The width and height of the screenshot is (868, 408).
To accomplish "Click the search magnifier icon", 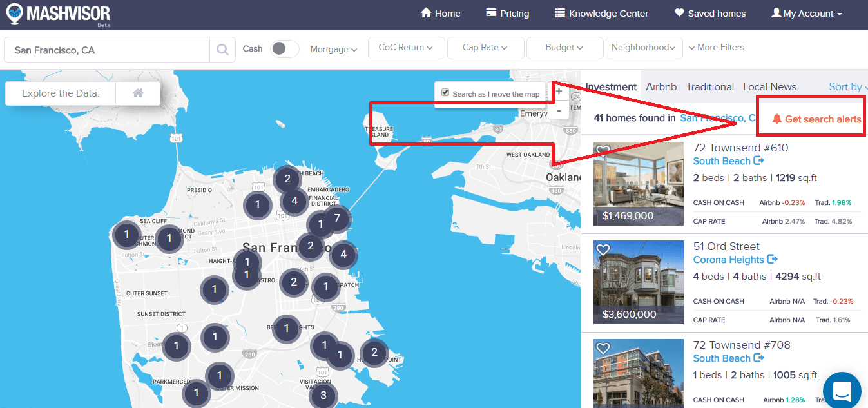I will [222, 50].
